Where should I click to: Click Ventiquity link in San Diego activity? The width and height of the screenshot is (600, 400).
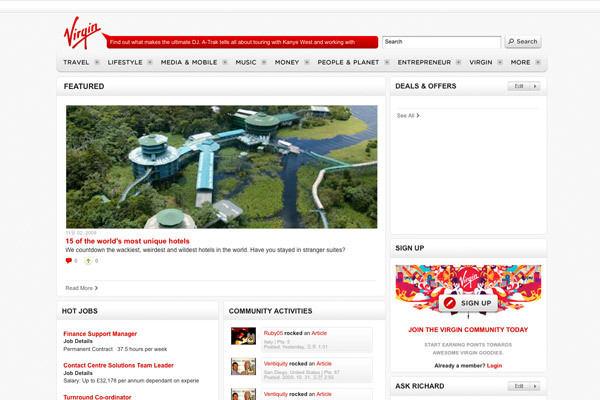tap(276, 364)
